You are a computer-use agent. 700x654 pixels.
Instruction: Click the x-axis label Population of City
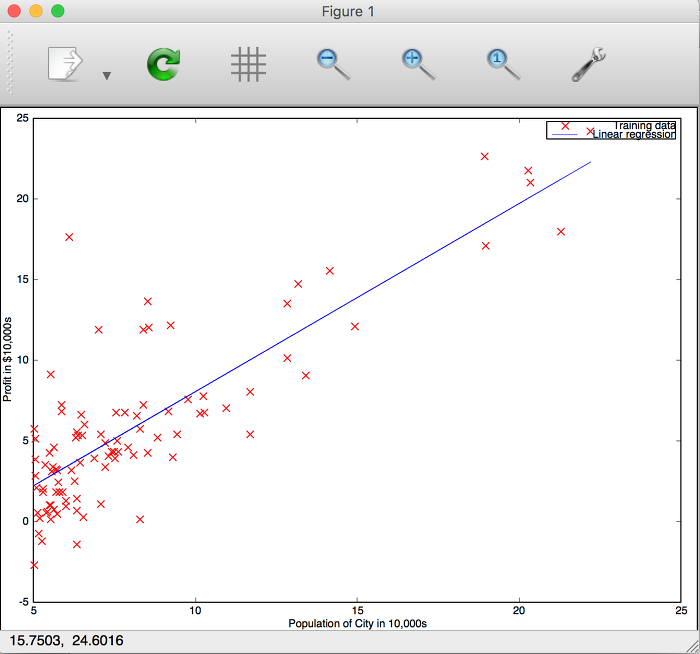[357, 623]
